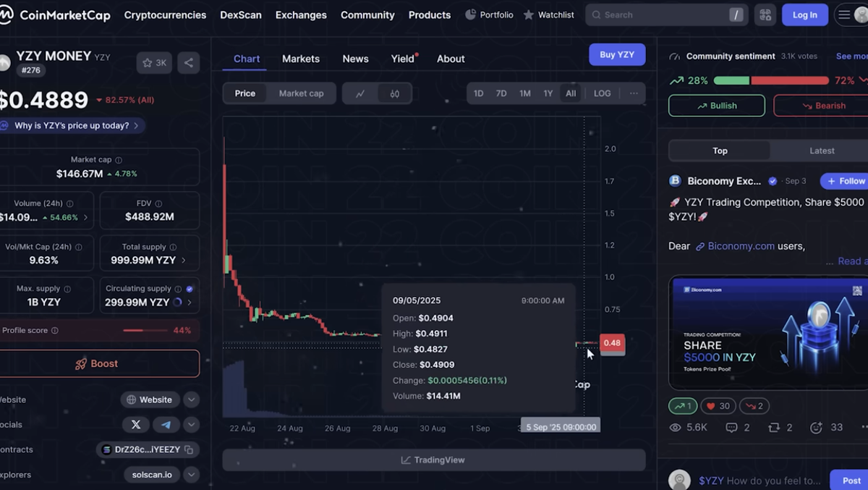Viewport: 868px width, 490px height.
Task: Click the user avatar beside post input
Action: click(679, 481)
